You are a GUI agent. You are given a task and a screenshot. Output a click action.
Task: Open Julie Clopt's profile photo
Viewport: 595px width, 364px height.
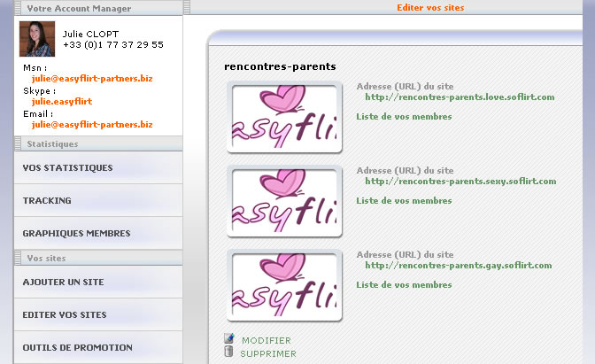coord(37,39)
